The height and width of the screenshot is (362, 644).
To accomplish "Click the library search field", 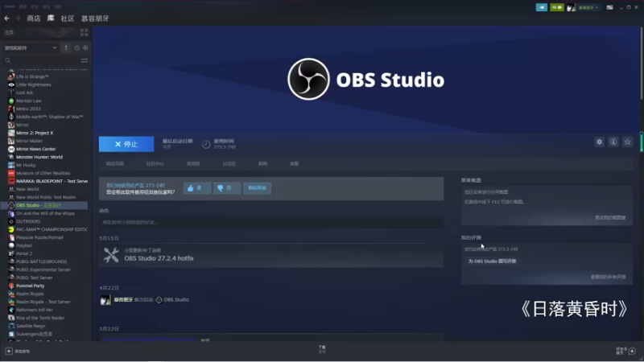I will click(x=41, y=60).
